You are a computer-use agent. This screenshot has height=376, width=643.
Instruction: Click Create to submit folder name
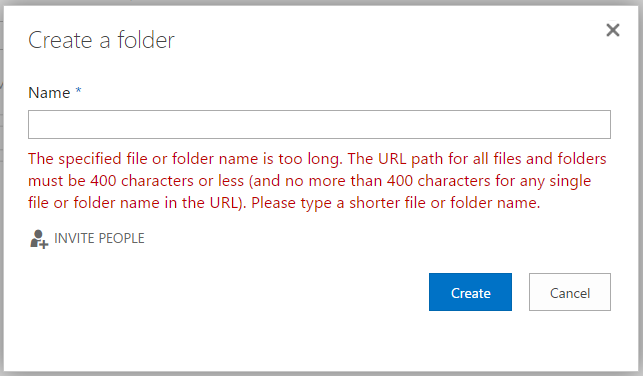[470, 292]
